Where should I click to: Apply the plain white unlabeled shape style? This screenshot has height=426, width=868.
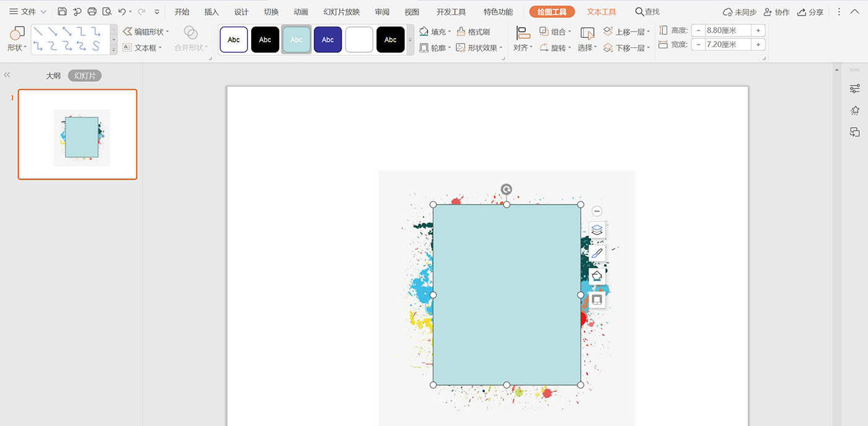pyautogui.click(x=359, y=40)
